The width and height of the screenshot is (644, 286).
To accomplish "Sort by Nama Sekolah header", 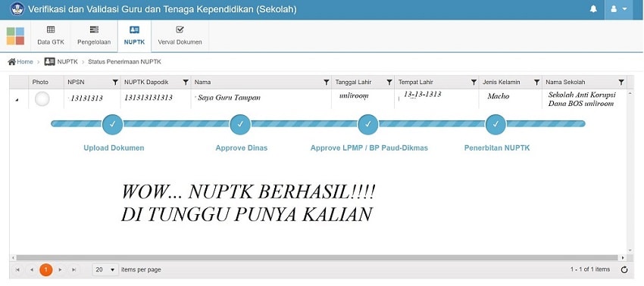I will pyautogui.click(x=565, y=82).
